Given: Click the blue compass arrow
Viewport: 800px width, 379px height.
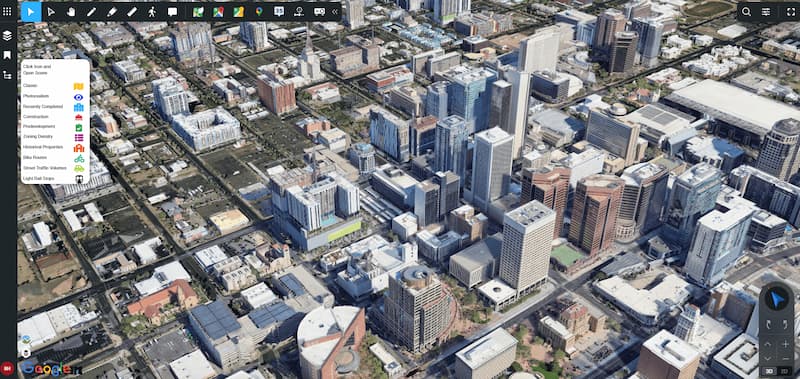Looking at the screenshot, I should point(777,300).
